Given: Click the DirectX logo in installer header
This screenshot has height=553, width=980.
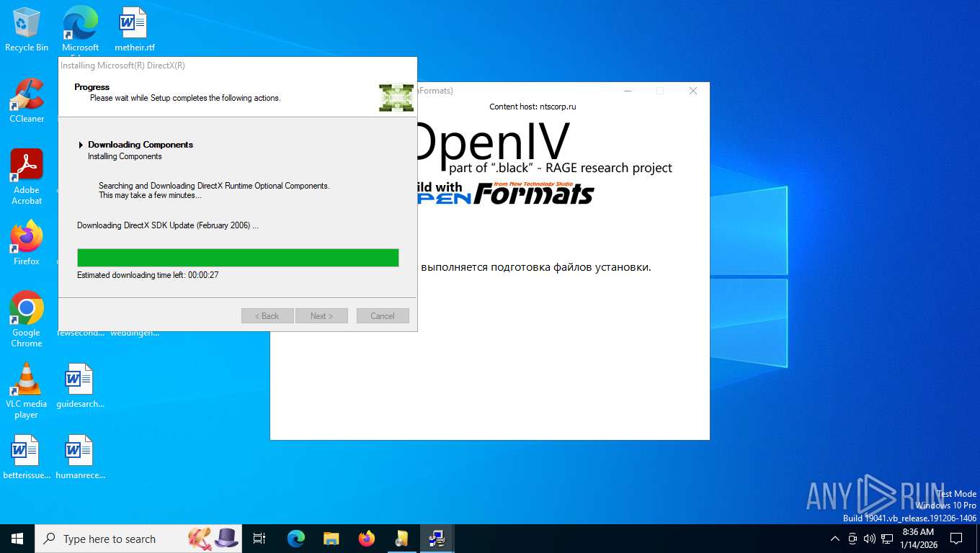Looking at the screenshot, I should [x=396, y=97].
